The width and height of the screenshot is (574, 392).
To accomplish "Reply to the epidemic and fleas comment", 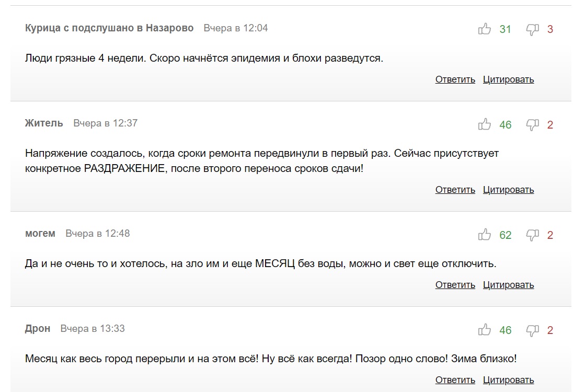I will coord(455,79).
